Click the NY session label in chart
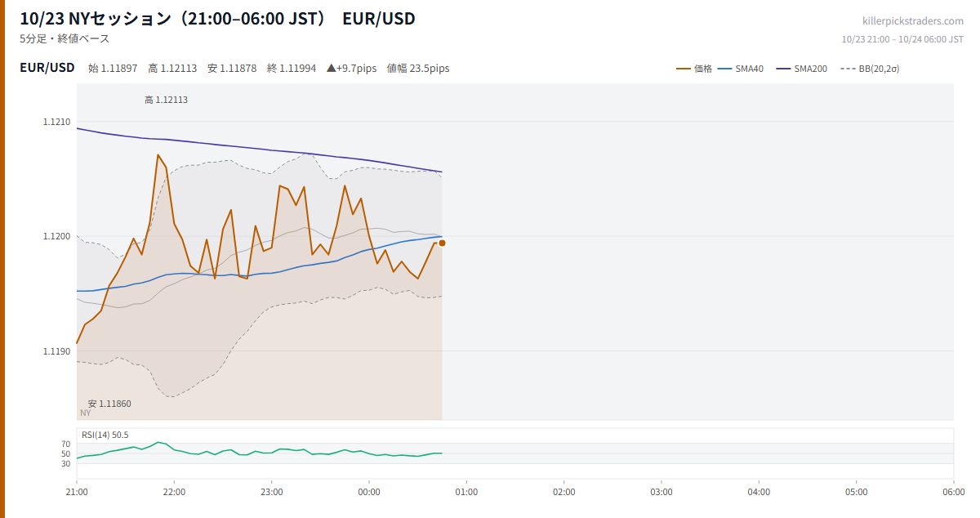The width and height of the screenshot is (980, 518). point(86,413)
